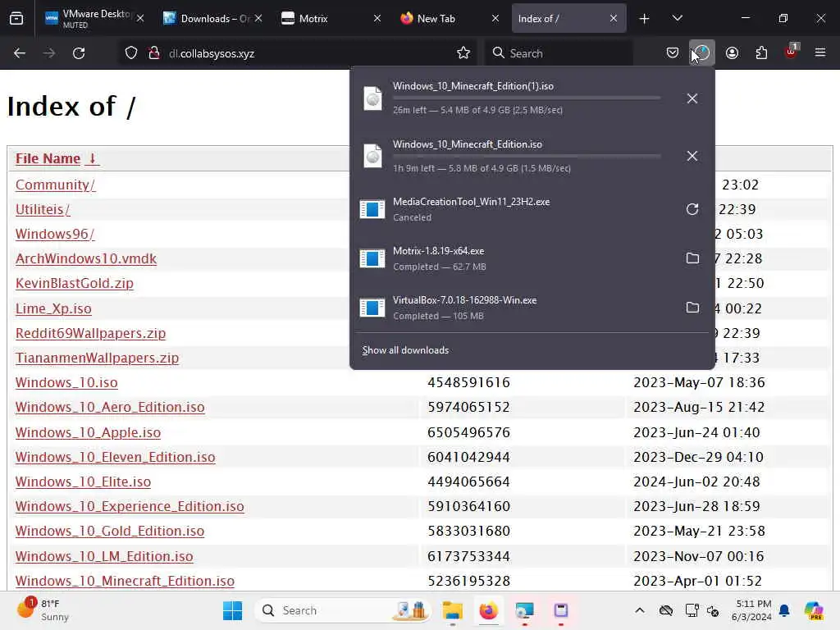The image size is (840, 630).
Task: Download Windows_10_Elite.iso
Action: point(83,482)
